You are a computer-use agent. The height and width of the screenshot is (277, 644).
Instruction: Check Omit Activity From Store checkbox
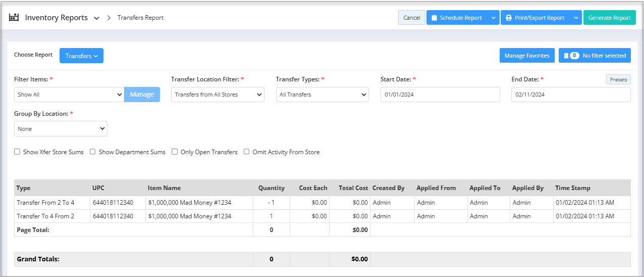[247, 152]
